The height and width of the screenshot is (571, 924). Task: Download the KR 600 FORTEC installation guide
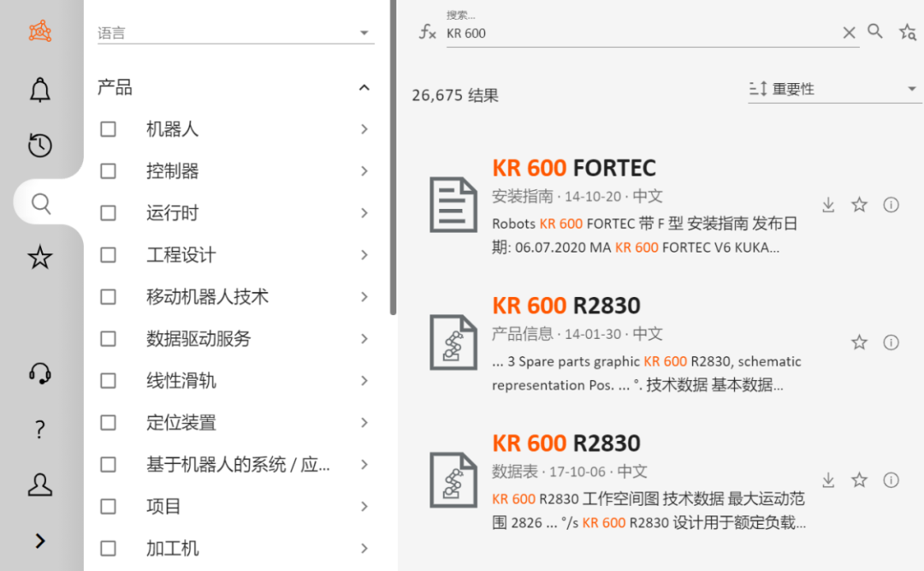click(x=828, y=205)
